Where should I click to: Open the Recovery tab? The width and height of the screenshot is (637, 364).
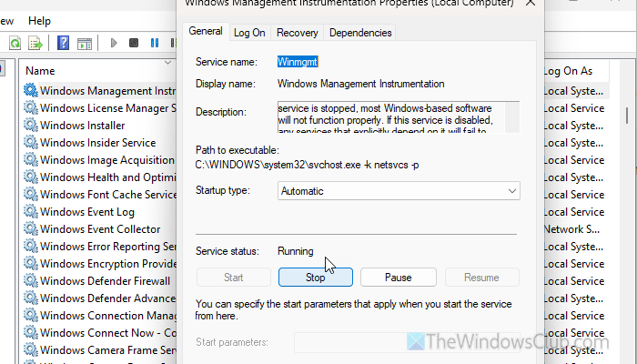[298, 33]
